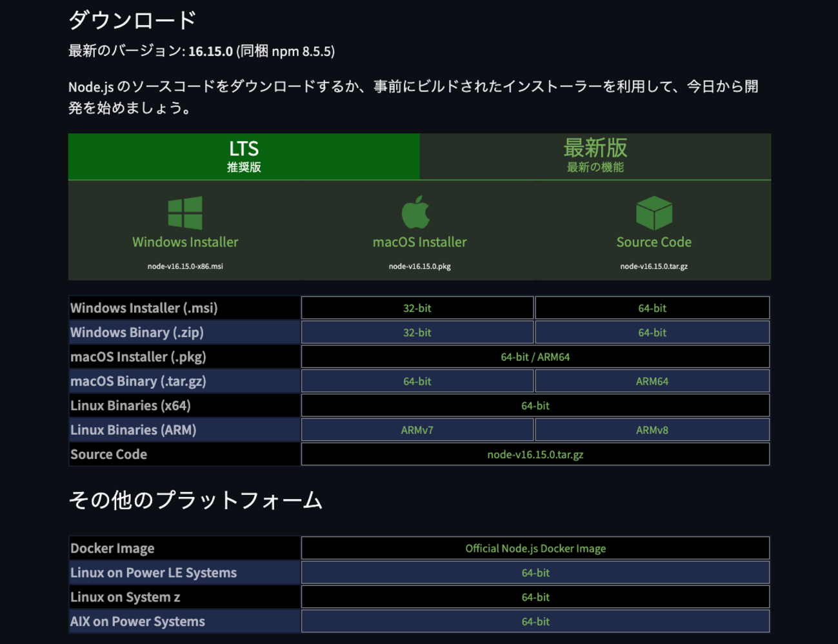Click the node-v16.15.0.pkg filename
Image resolution: width=838 pixels, height=644 pixels.
point(419,266)
